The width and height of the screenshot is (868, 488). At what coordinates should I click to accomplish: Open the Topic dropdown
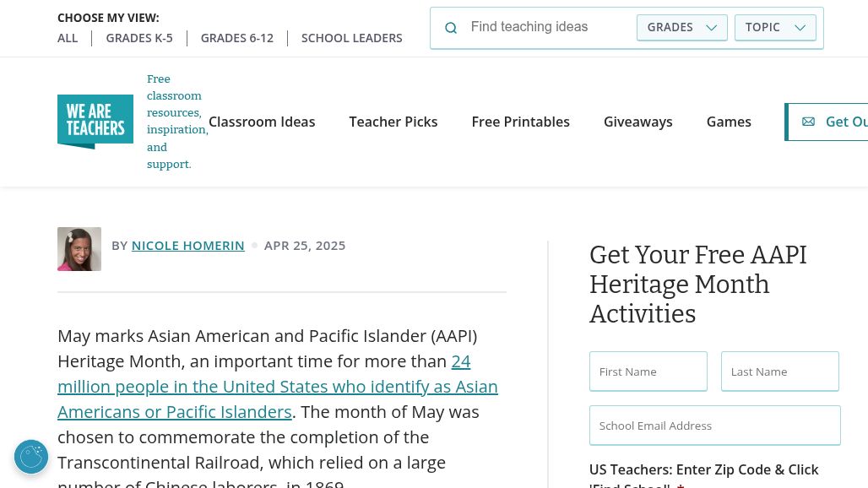[x=775, y=27]
